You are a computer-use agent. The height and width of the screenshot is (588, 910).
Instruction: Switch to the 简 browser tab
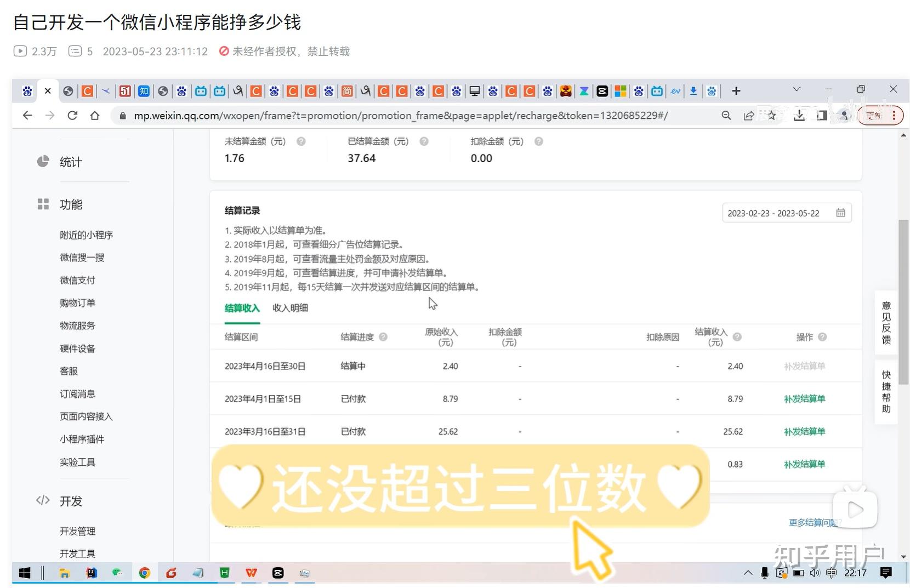(347, 91)
